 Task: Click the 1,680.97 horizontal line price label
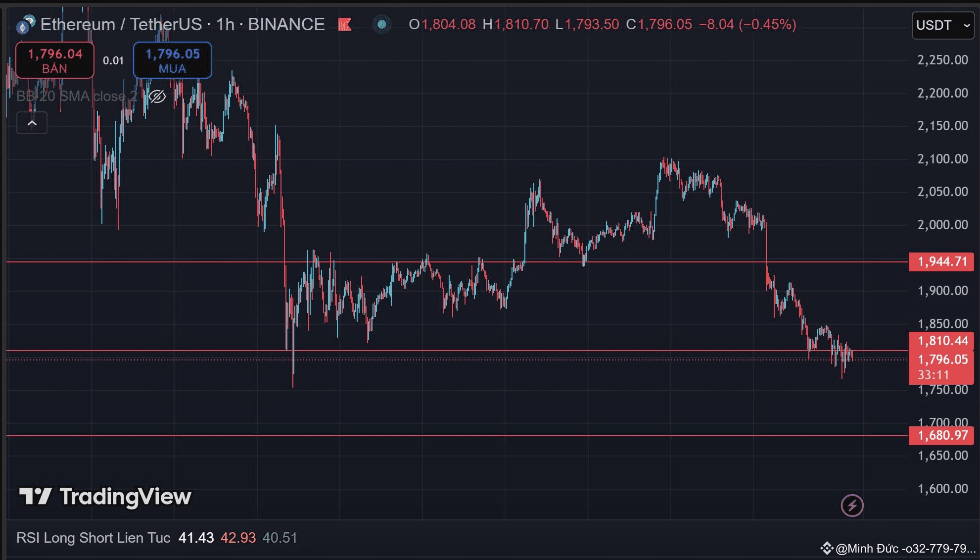(x=941, y=436)
